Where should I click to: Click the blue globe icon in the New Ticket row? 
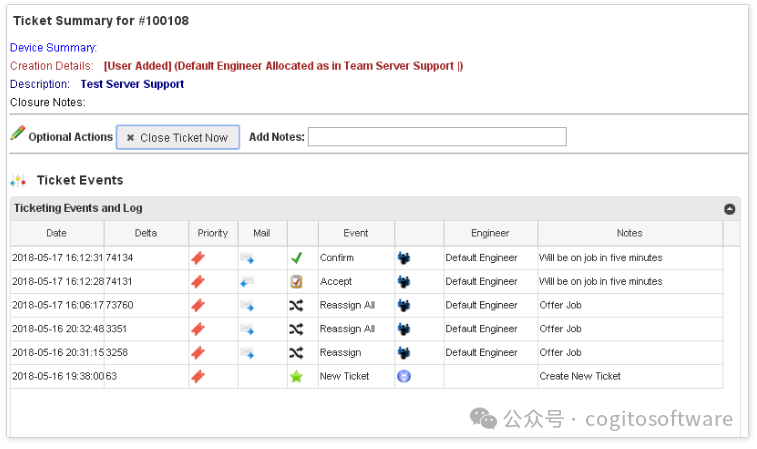404,376
